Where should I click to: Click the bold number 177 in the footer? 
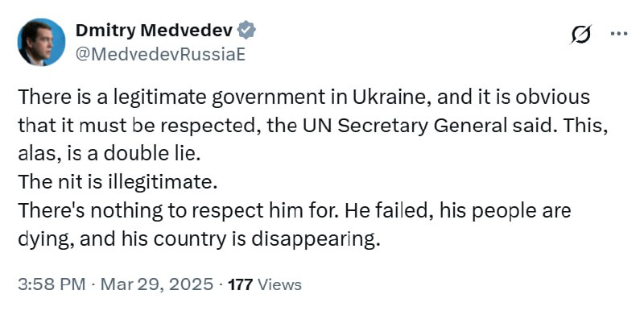point(240,284)
